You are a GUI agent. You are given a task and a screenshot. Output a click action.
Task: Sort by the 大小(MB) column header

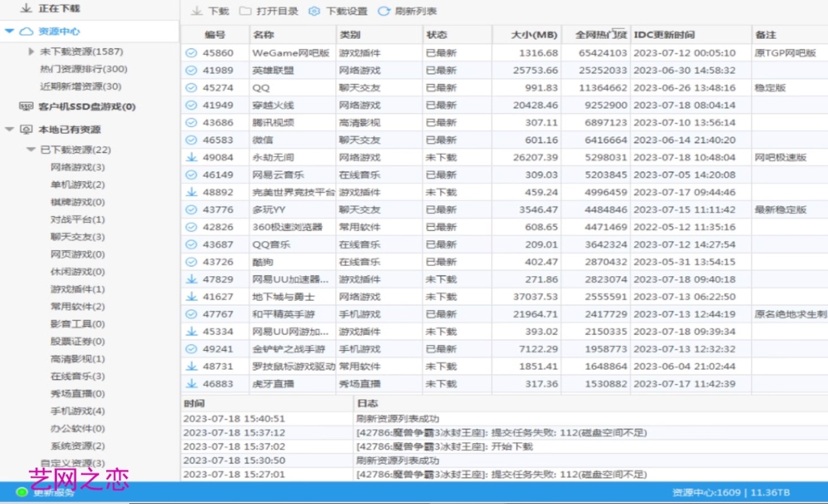pyautogui.click(x=527, y=35)
